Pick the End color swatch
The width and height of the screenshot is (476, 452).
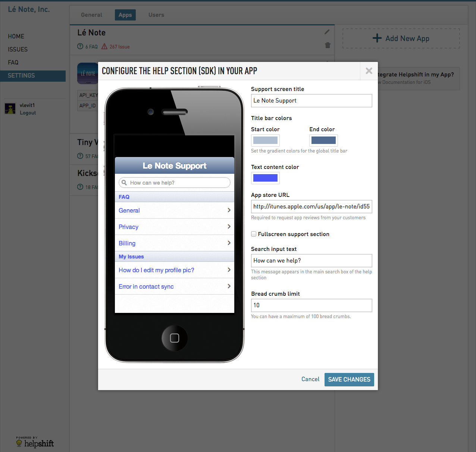pyautogui.click(x=323, y=140)
